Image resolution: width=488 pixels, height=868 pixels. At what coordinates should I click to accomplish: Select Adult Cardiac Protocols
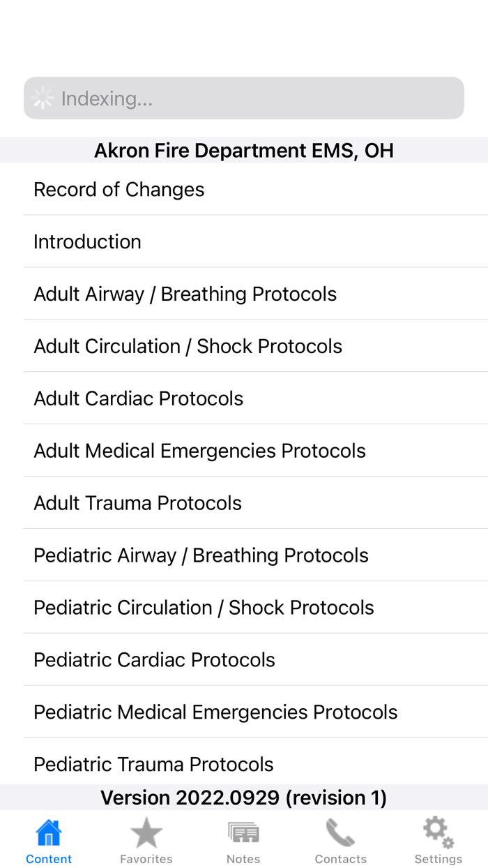138,398
